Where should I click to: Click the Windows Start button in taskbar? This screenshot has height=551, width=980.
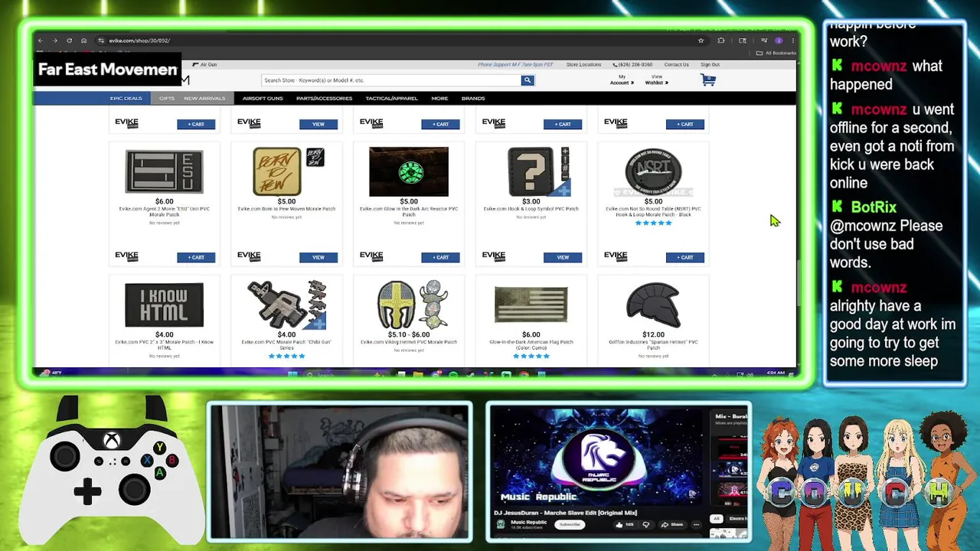292,374
